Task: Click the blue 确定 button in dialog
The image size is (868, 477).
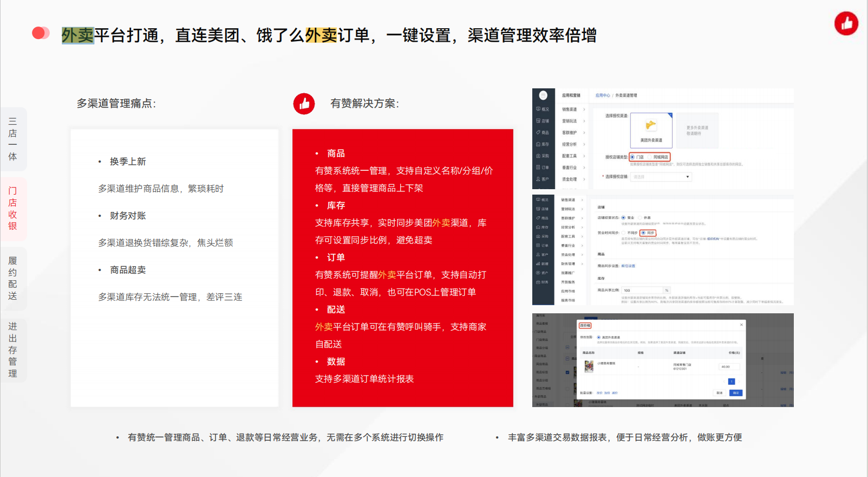Action: point(736,393)
